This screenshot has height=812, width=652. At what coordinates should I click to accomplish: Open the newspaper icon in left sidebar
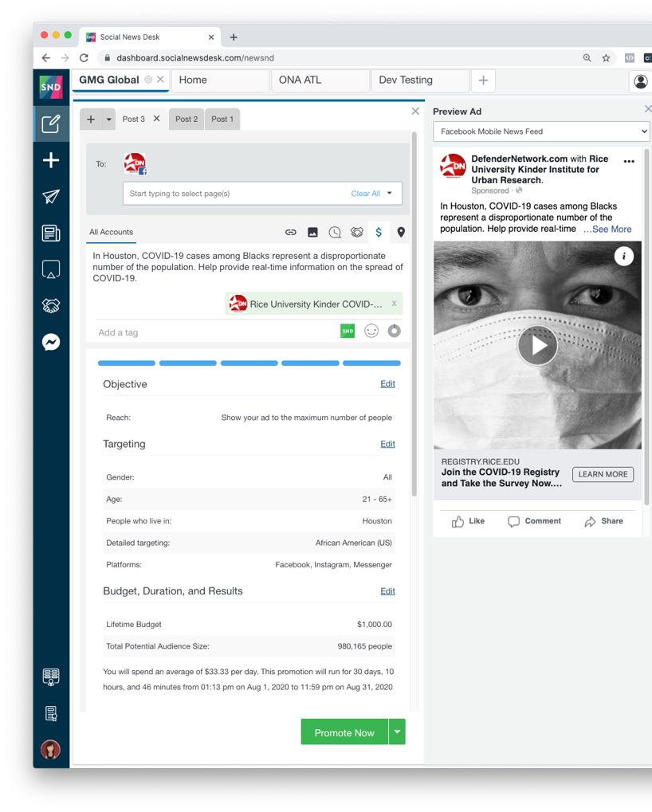(51, 233)
